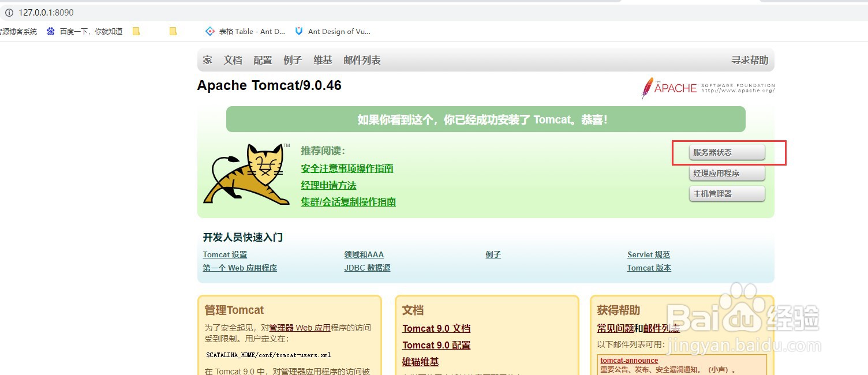
Task: Click the 推荐阅读 heading
Action: click(323, 151)
